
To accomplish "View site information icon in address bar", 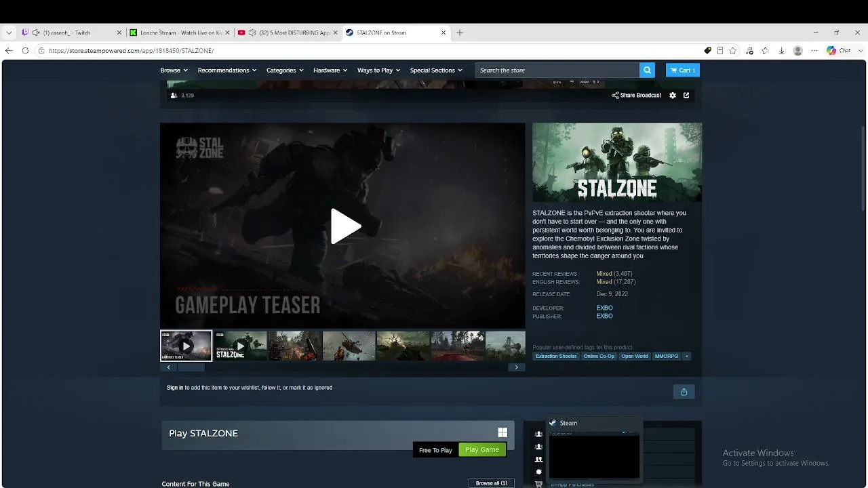I will click(x=41, y=50).
